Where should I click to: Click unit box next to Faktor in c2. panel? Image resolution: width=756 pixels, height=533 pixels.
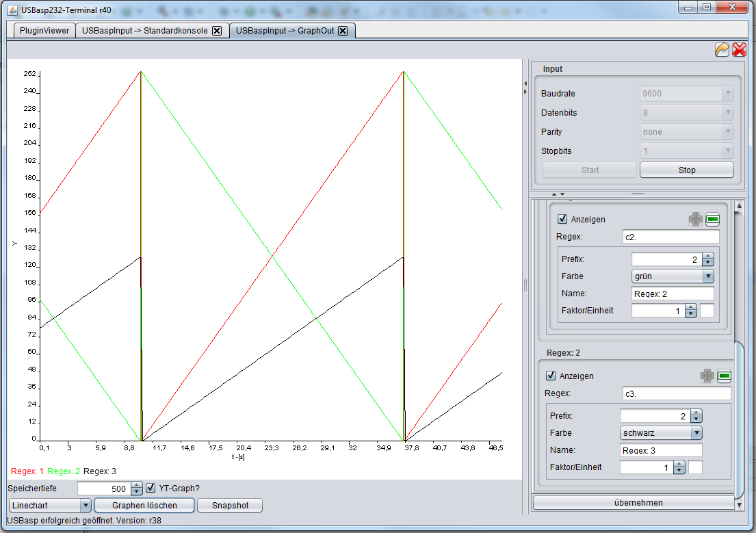706,311
